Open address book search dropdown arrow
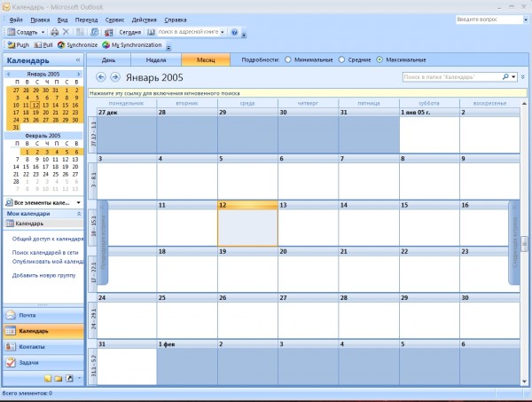 (x=223, y=32)
